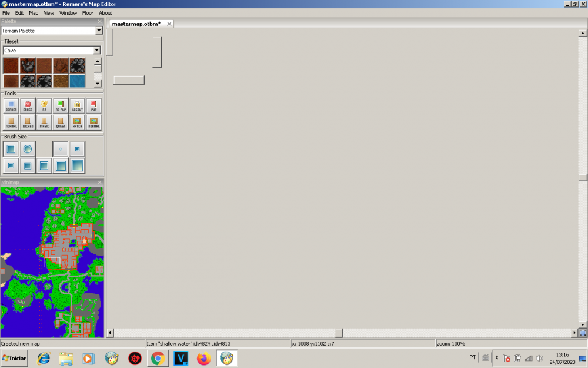Select the No-PVP green flag tool
Image resolution: width=588 pixels, height=368 pixels.
61,105
